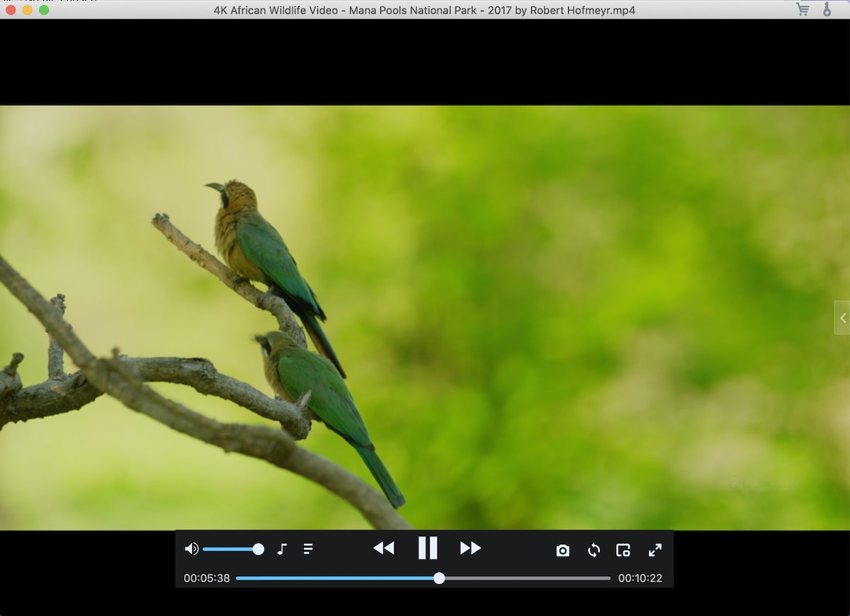Open the purchase shopping cart icon

(803, 9)
